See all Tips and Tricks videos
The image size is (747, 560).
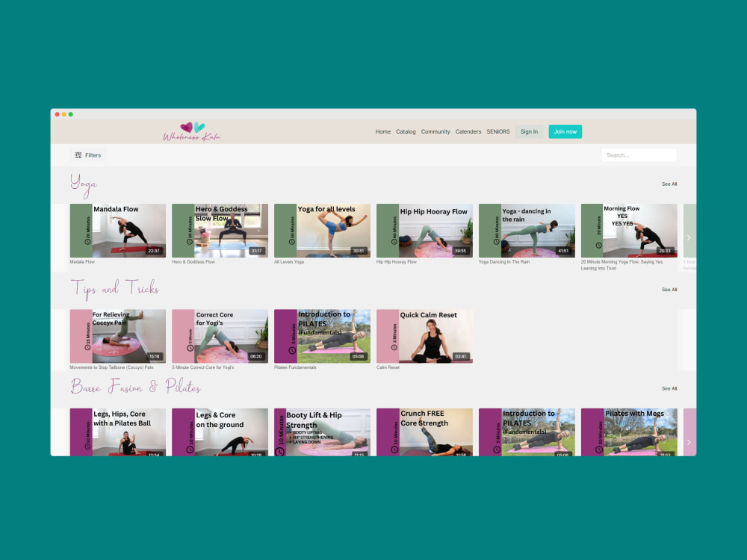pos(669,290)
